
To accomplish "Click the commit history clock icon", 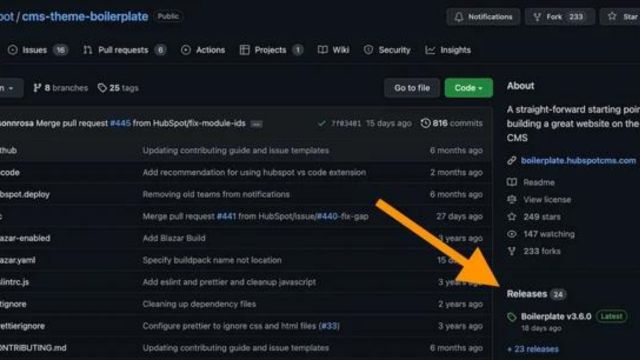I will coord(425,123).
